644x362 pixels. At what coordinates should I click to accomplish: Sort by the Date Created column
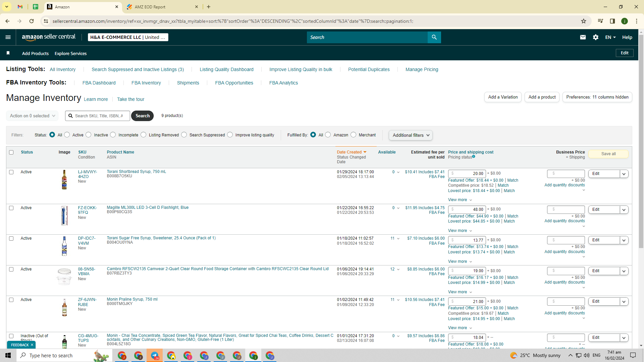[352, 152]
